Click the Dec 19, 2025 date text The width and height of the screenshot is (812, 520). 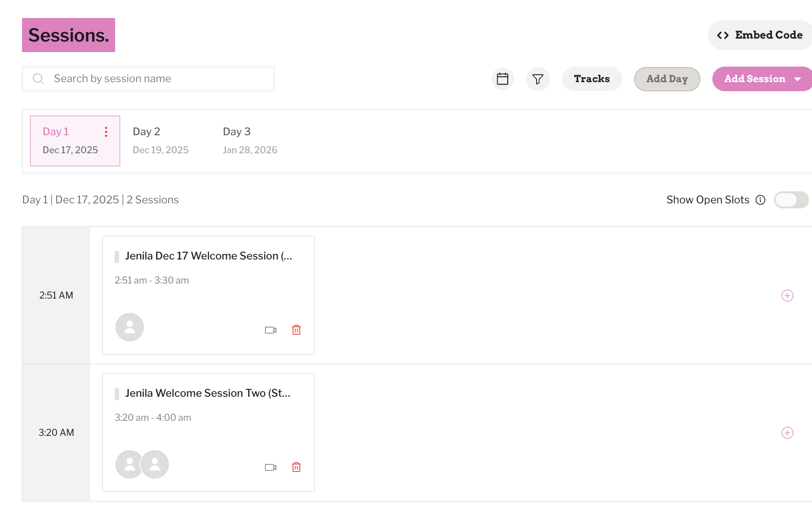click(161, 150)
